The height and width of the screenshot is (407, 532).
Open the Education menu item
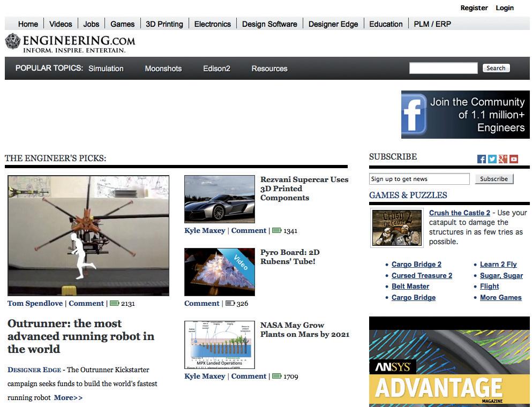pyautogui.click(x=386, y=24)
